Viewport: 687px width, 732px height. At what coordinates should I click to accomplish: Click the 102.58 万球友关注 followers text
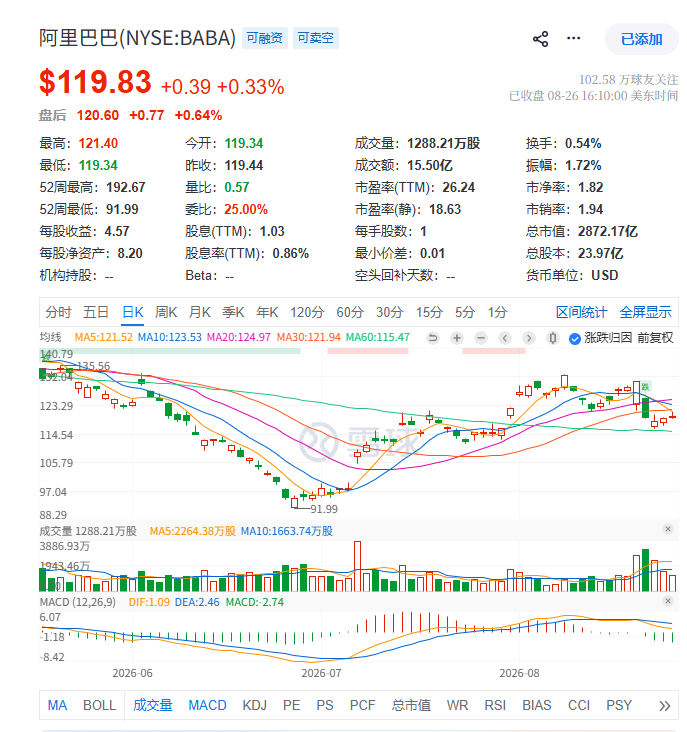pos(629,80)
